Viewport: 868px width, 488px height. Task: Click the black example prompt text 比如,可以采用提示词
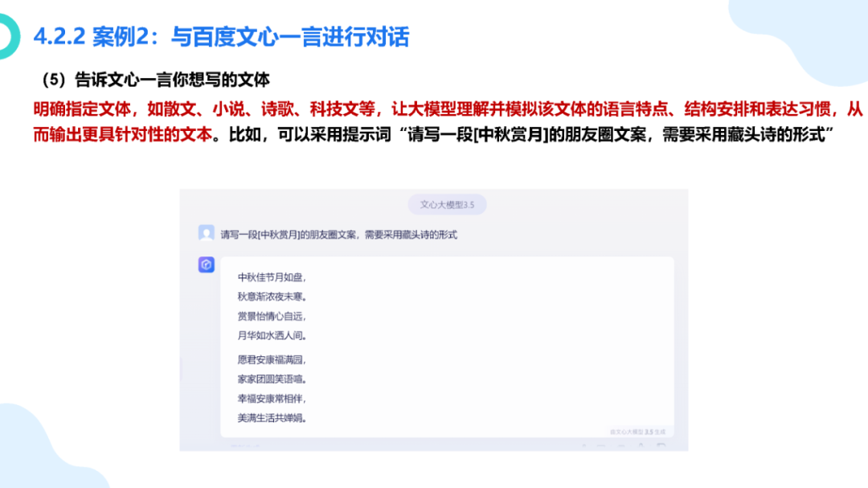(x=531, y=134)
